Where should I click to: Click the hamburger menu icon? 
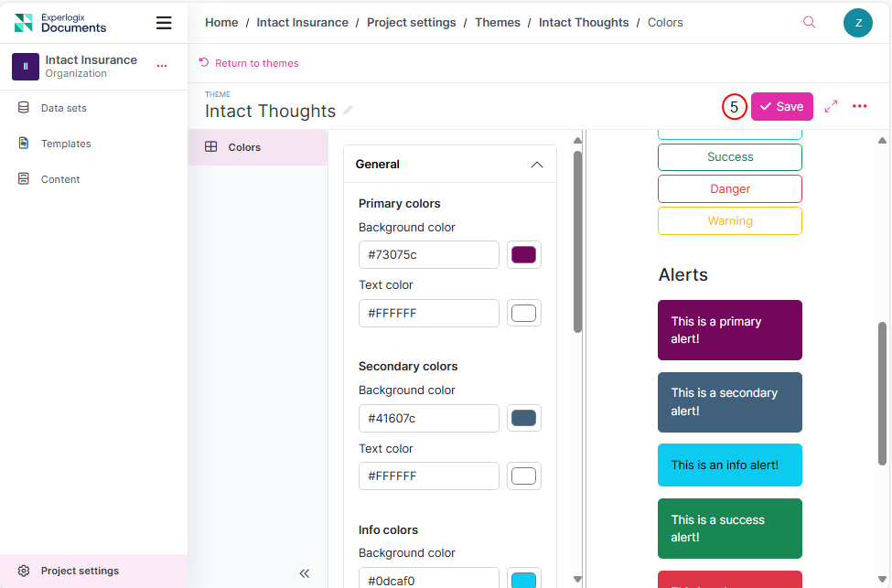tap(164, 23)
